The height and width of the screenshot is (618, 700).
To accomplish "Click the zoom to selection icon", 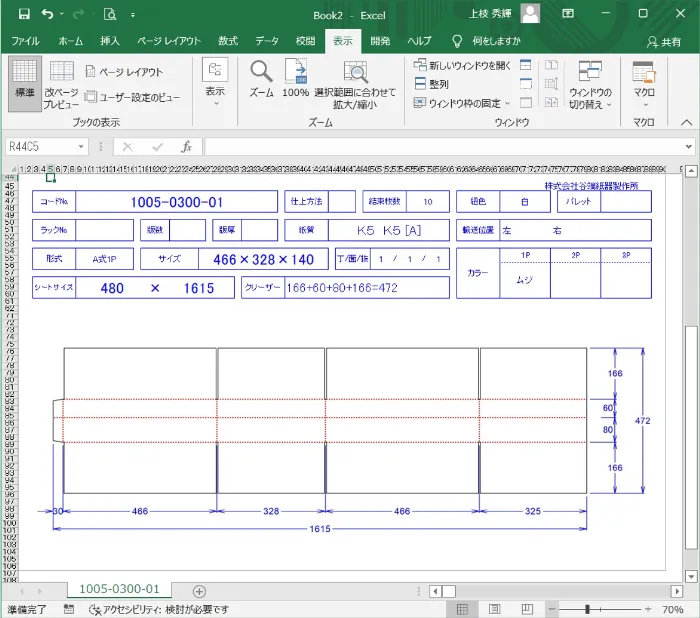I will 354,84.
